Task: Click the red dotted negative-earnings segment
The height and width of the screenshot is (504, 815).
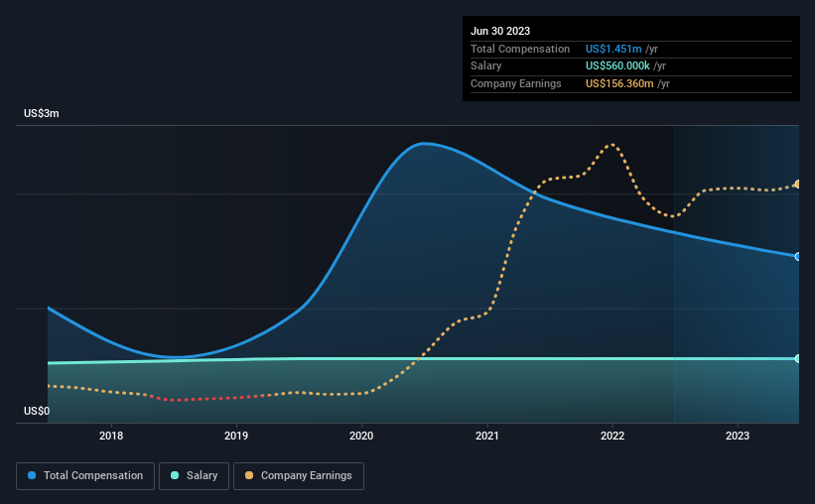Action: (210, 399)
